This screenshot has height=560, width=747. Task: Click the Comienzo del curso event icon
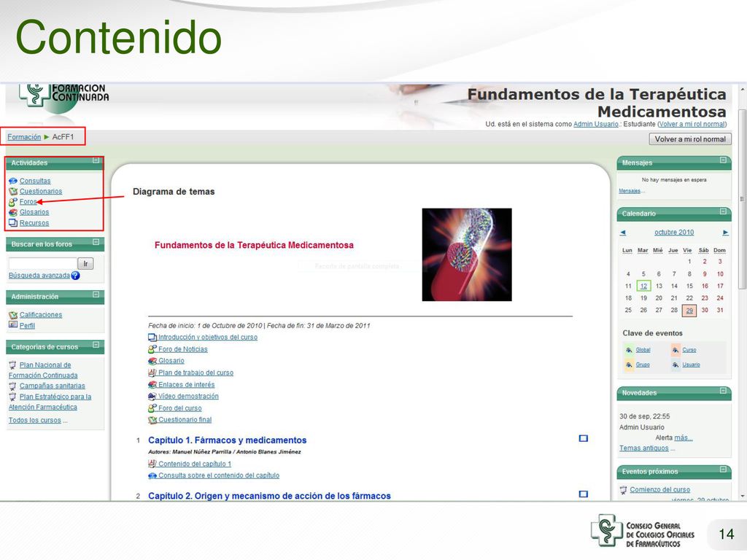tap(623, 489)
